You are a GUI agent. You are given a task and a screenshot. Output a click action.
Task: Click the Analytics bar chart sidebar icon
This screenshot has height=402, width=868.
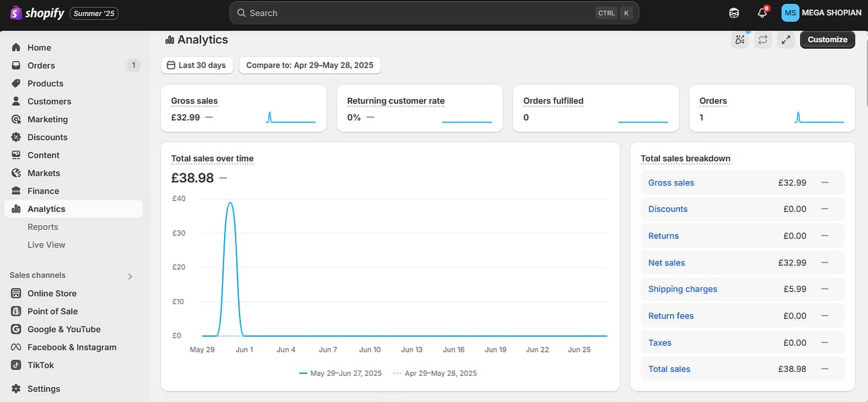point(16,209)
